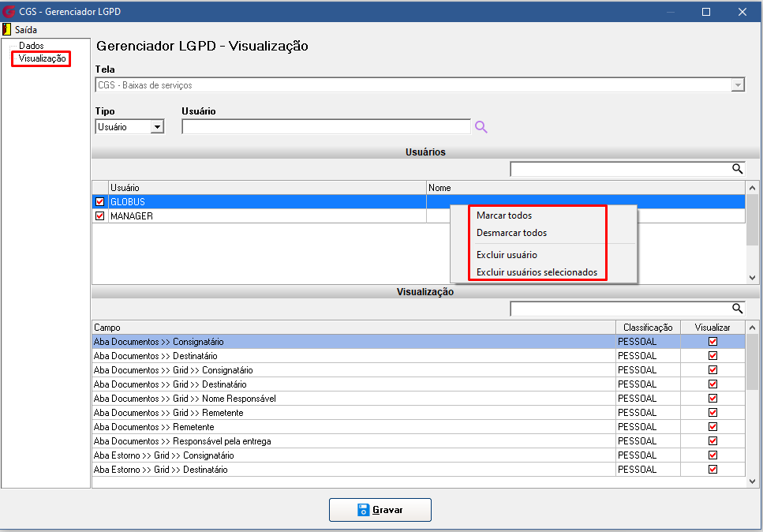Toggle Visualizar for Documentos Grid >> Remetente
The image size is (763, 532).
[x=713, y=412]
